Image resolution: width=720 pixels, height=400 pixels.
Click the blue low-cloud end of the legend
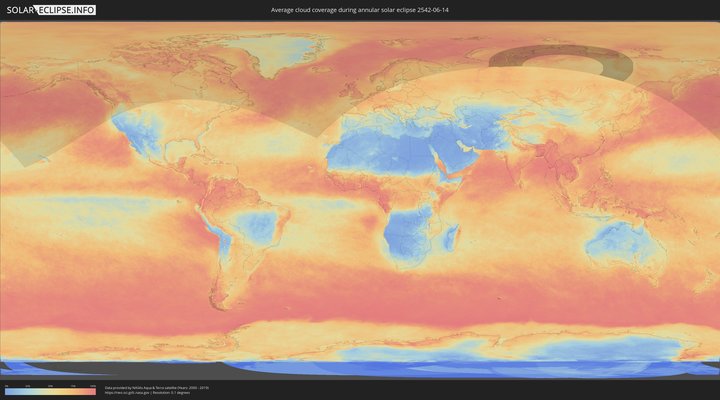[8, 391]
